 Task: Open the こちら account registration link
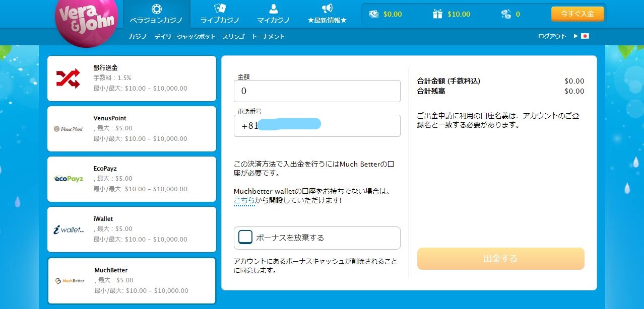(x=244, y=201)
